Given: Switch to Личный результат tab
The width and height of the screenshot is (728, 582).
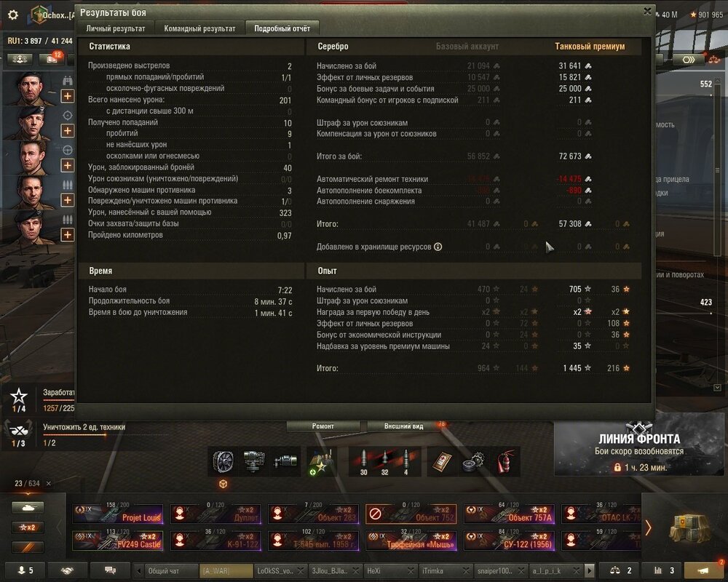Looking at the screenshot, I should click(x=116, y=29).
